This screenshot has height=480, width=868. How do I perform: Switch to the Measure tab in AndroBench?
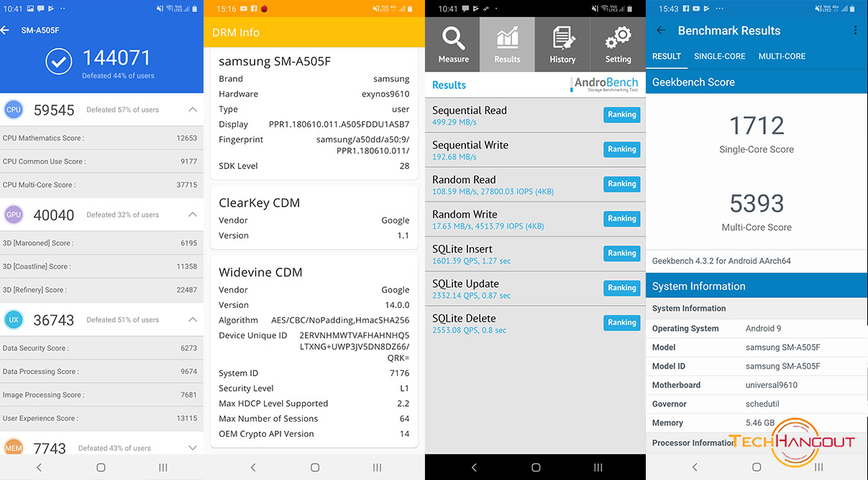(453, 44)
